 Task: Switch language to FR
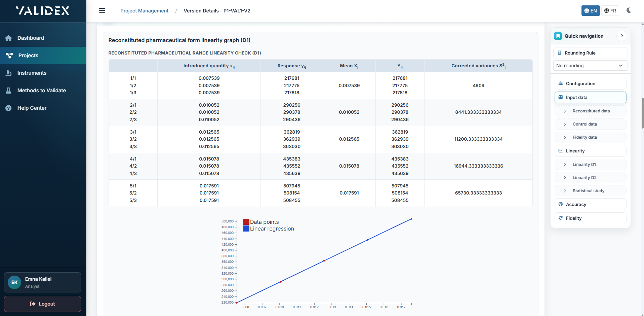click(610, 11)
